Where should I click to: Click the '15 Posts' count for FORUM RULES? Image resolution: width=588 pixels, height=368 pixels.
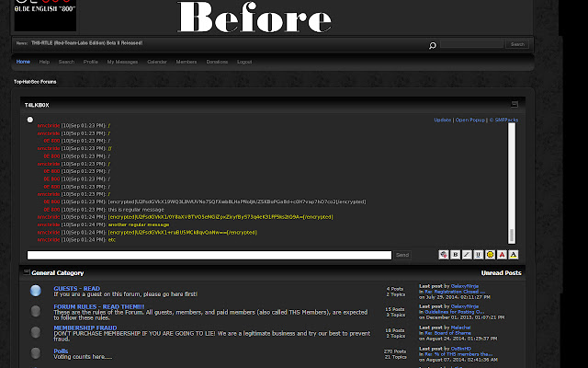point(395,309)
